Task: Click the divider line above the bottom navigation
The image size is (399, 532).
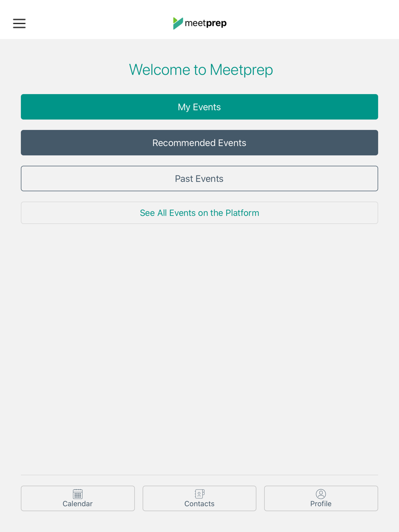Action: point(199,475)
